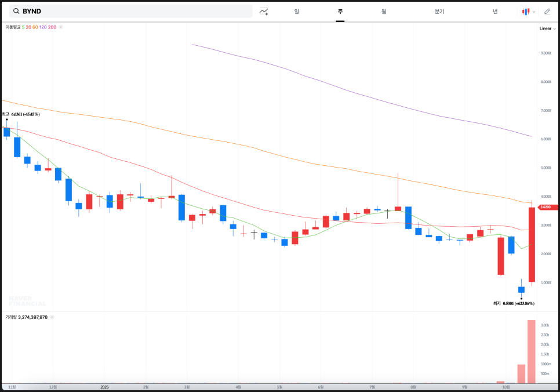Select the pencil drawing tool
The width and height of the screenshot is (560, 392).
[547, 12]
